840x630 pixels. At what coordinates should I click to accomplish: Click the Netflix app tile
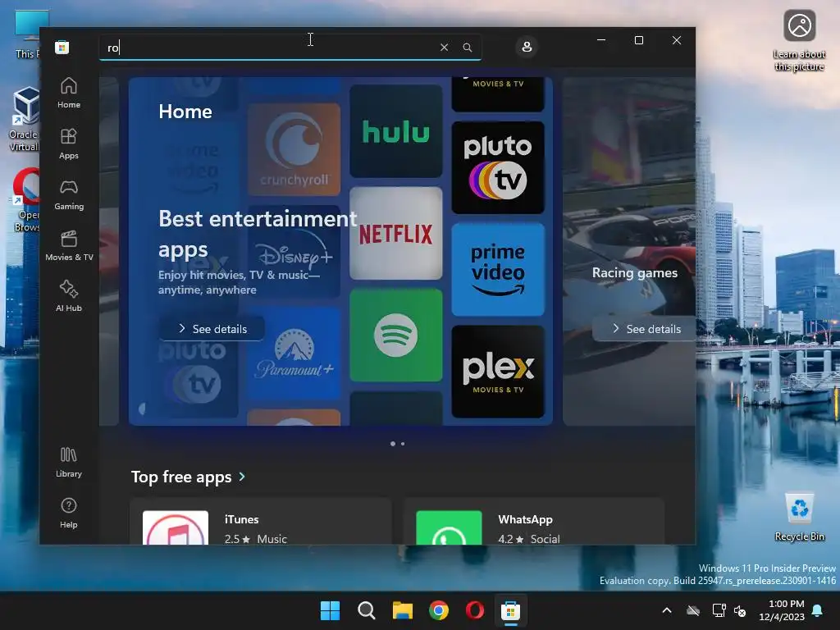(396, 233)
